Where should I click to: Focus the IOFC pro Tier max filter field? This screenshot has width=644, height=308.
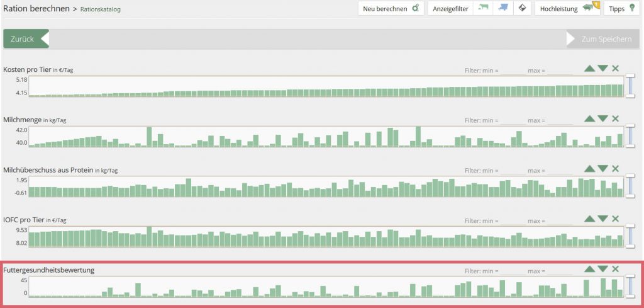coord(560,221)
